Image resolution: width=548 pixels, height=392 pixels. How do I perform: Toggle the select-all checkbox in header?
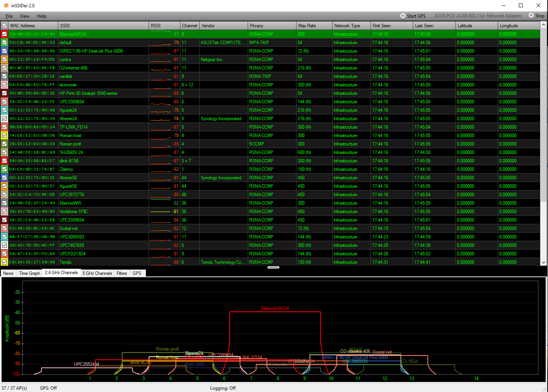(x=5, y=26)
